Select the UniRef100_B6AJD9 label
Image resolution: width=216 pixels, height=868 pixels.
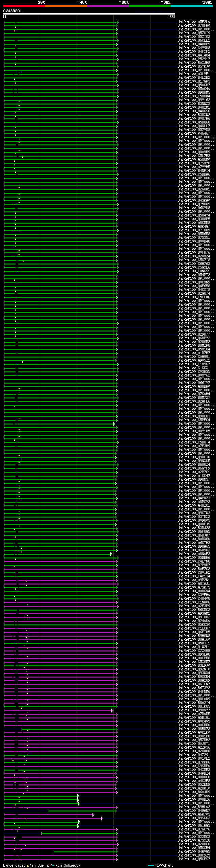pyautogui.click(x=194, y=792)
